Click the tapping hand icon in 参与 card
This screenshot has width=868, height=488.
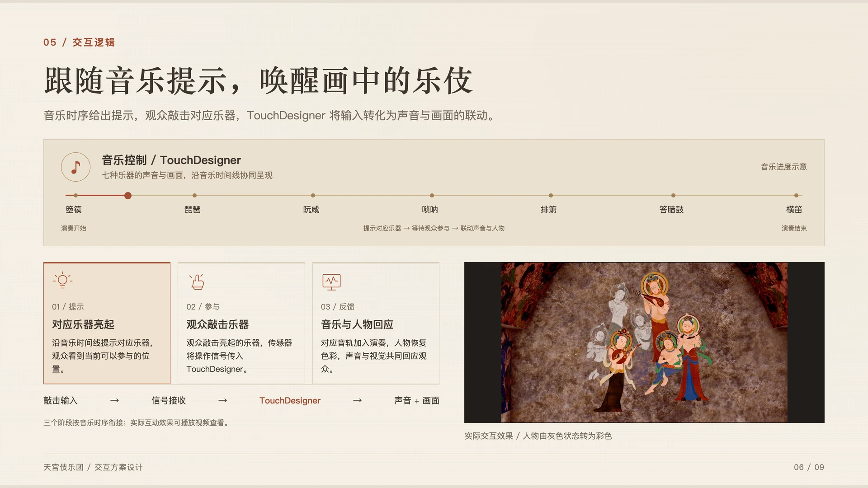pyautogui.click(x=197, y=282)
